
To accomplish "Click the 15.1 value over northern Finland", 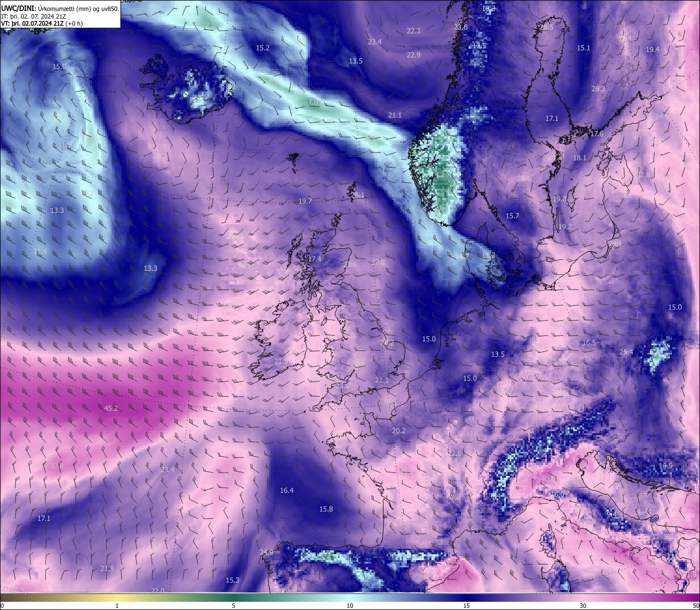I will tap(584, 48).
